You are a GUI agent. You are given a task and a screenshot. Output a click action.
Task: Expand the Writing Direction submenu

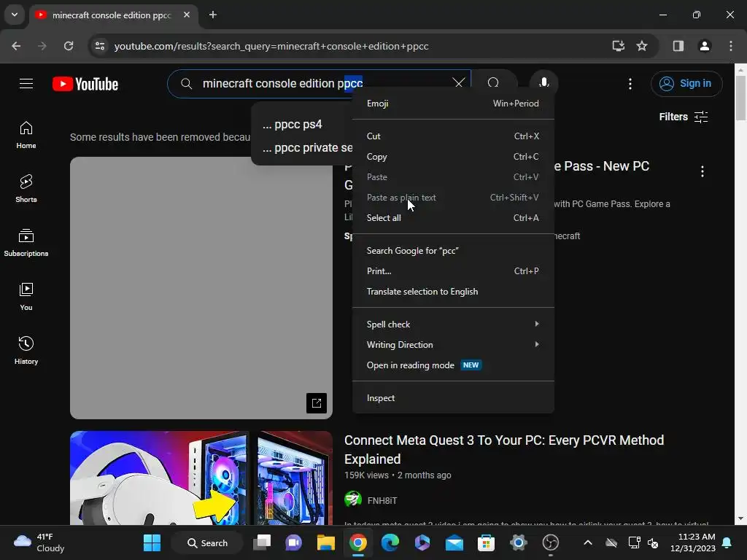click(453, 345)
